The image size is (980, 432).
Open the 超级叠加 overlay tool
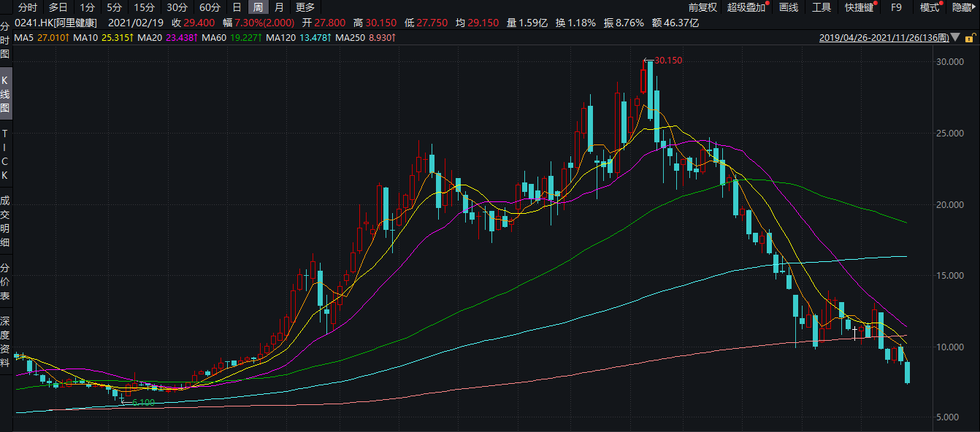click(x=747, y=7)
